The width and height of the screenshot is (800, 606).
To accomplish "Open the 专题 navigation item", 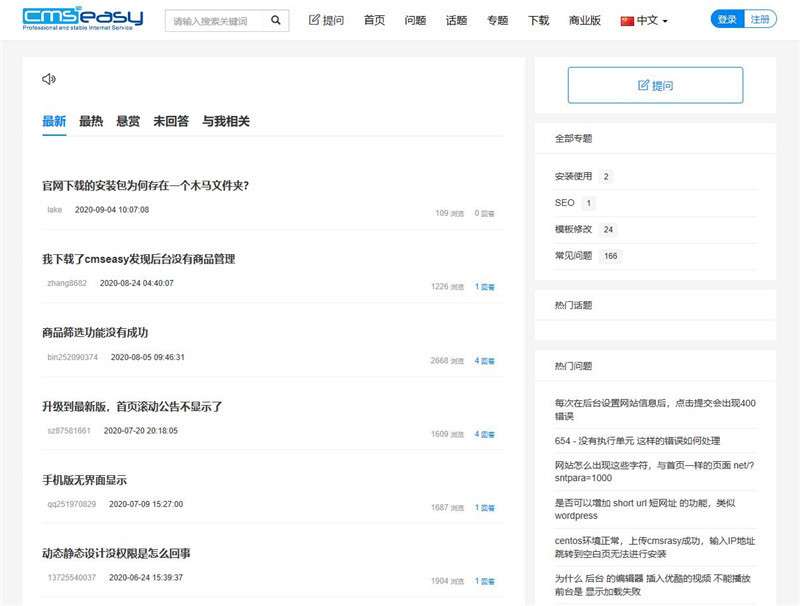I will (497, 20).
